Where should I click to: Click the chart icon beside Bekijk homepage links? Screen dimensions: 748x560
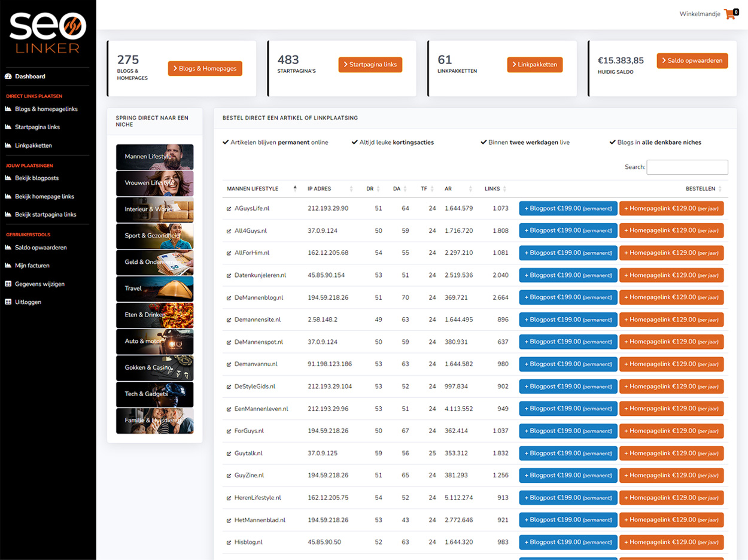pyautogui.click(x=8, y=196)
